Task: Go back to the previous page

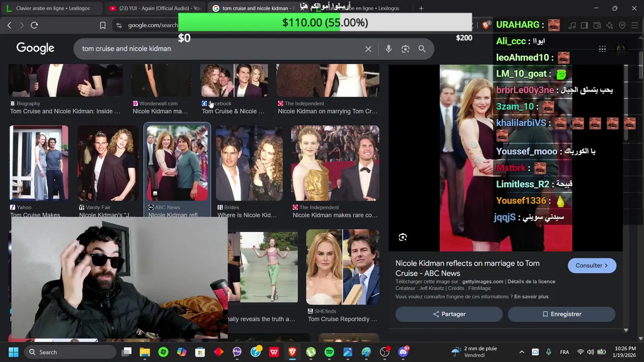Action: (x=9, y=25)
